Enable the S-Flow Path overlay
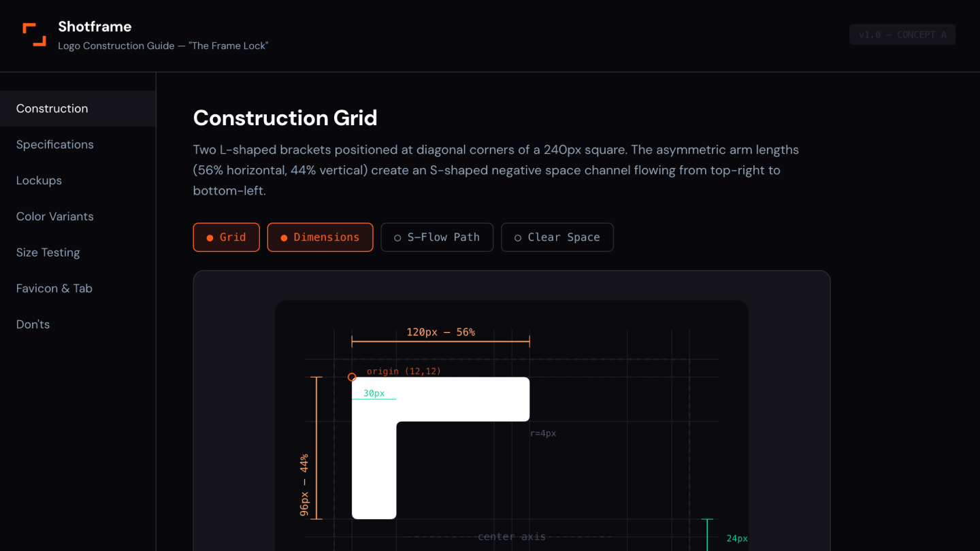The height and width of the screenshot is (551, 980). 437,237
